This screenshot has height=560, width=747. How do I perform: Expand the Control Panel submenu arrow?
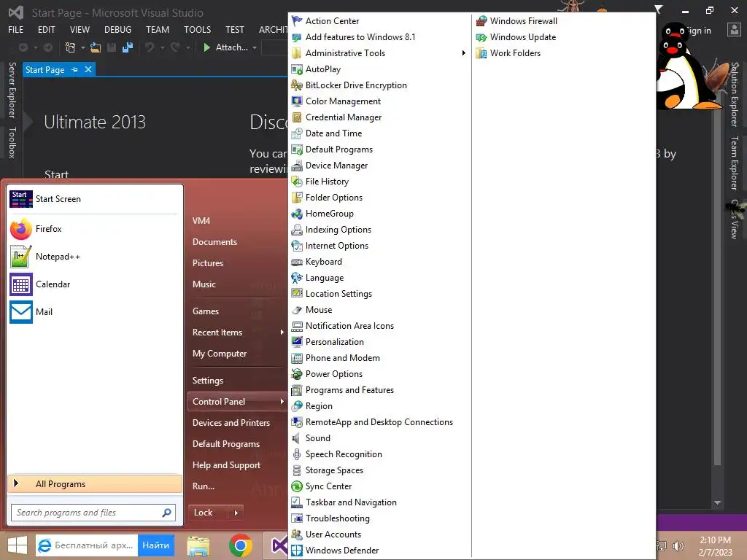click(x=282, y=402)
